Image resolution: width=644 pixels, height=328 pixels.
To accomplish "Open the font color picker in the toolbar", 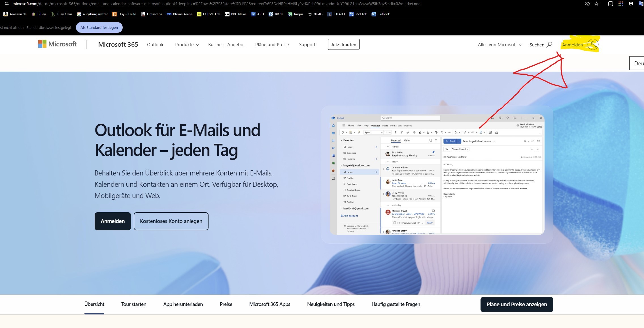I will pyautogui.click(x=428, y=132).
